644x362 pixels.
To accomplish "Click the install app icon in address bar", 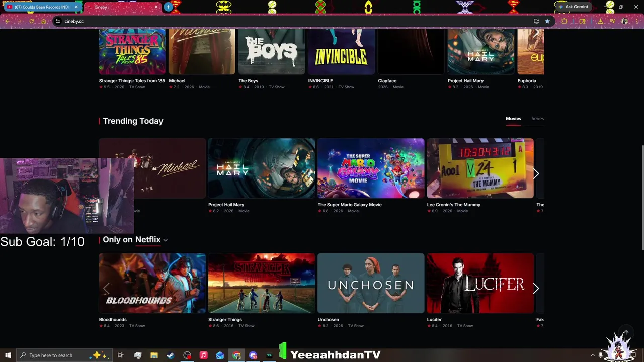I will 536,21.
